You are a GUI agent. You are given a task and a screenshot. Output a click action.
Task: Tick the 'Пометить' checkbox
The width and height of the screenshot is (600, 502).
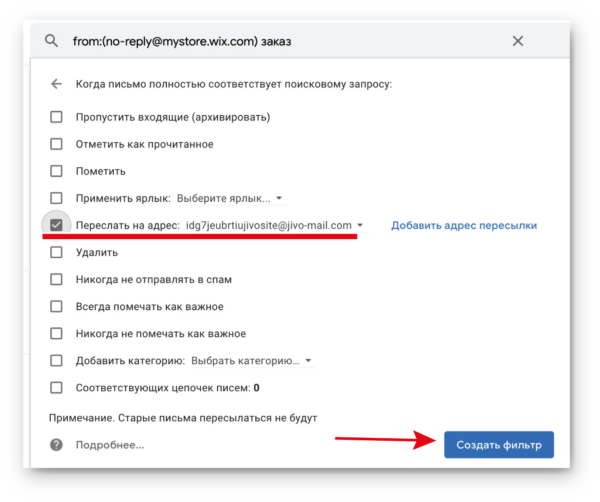point(56,171)
